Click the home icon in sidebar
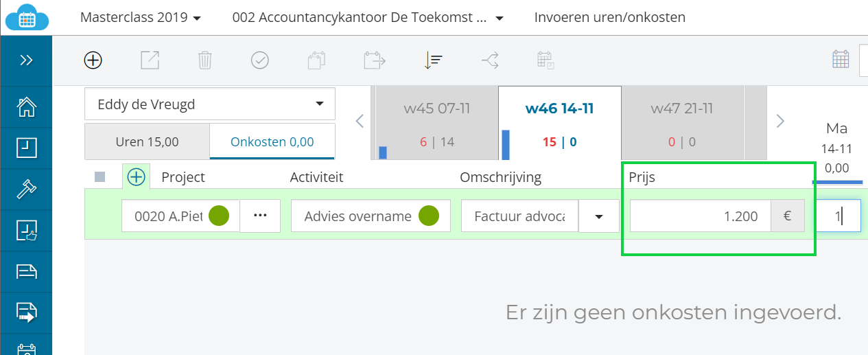 click(26, 107)
